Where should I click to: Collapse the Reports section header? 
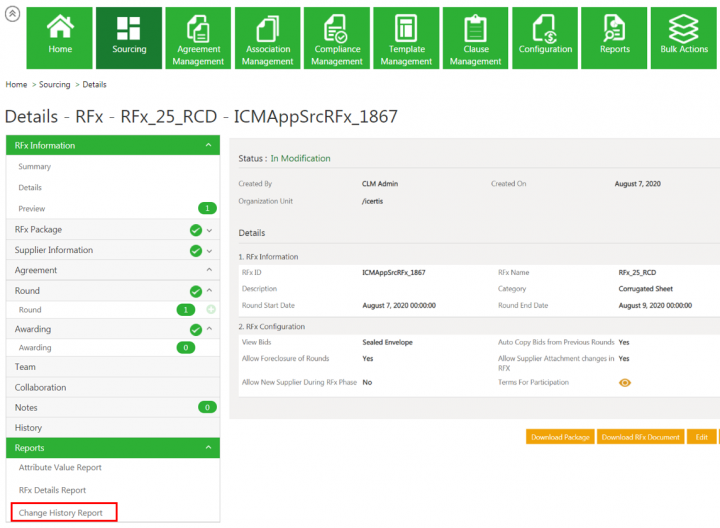click(209, 448)
